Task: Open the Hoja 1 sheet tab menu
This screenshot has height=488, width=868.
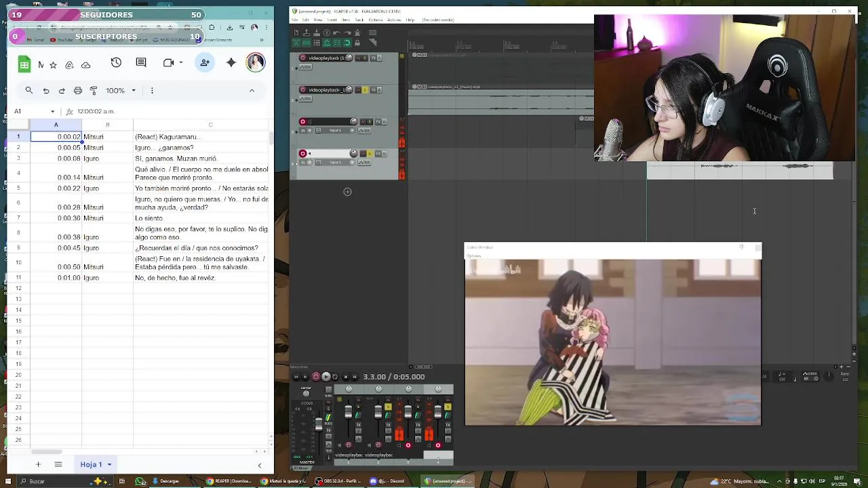Action: (109, 464)
